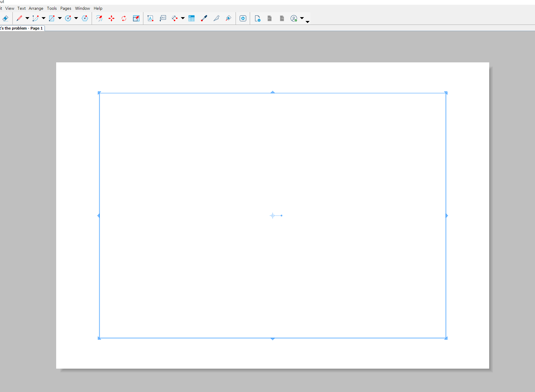Select the Rotate tool
Image resolution: width=535 pixels, height=392 pixels.
[x=124, y=18]
